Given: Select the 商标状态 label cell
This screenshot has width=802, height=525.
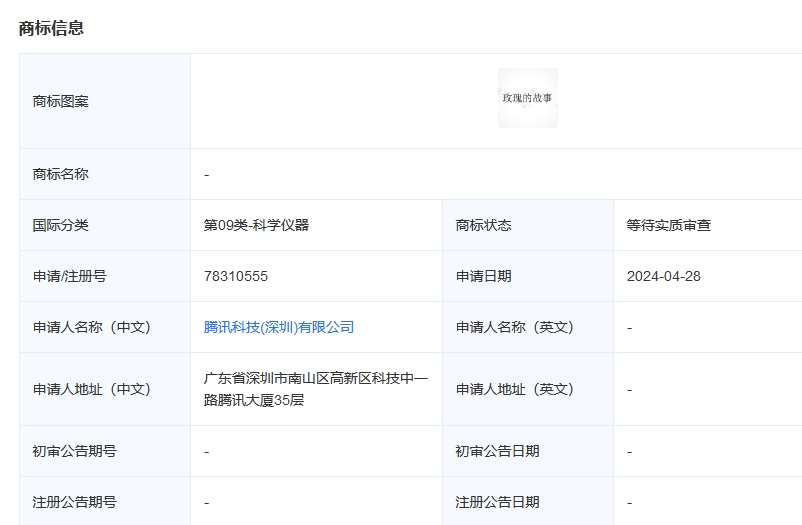Looking at the screenshot, I should (484, 225).
